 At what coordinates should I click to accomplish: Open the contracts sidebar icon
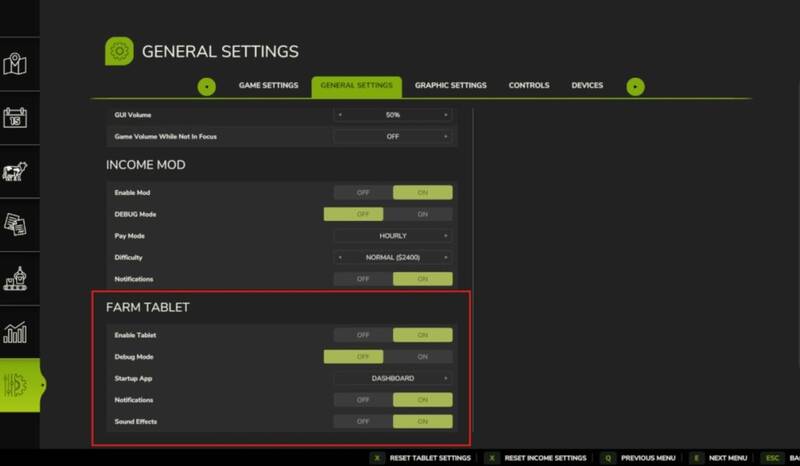coord(15,225)
